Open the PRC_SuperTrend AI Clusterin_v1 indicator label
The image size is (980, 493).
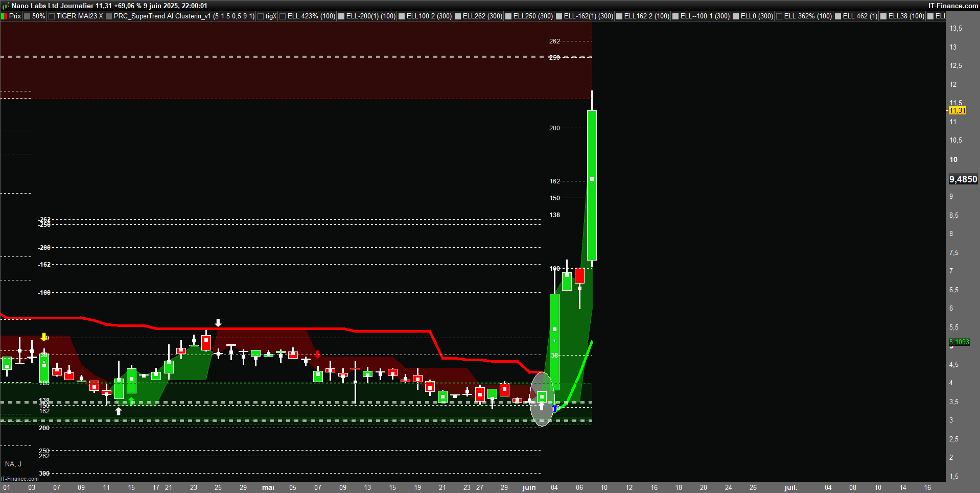pyautogui.click(x=184, y=16)
